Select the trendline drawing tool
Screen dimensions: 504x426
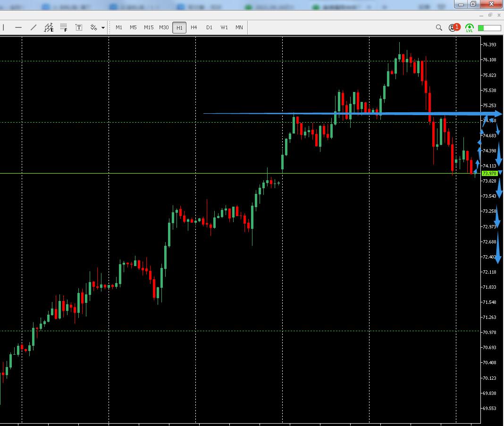pyautogui.click(x=34, y=28)
